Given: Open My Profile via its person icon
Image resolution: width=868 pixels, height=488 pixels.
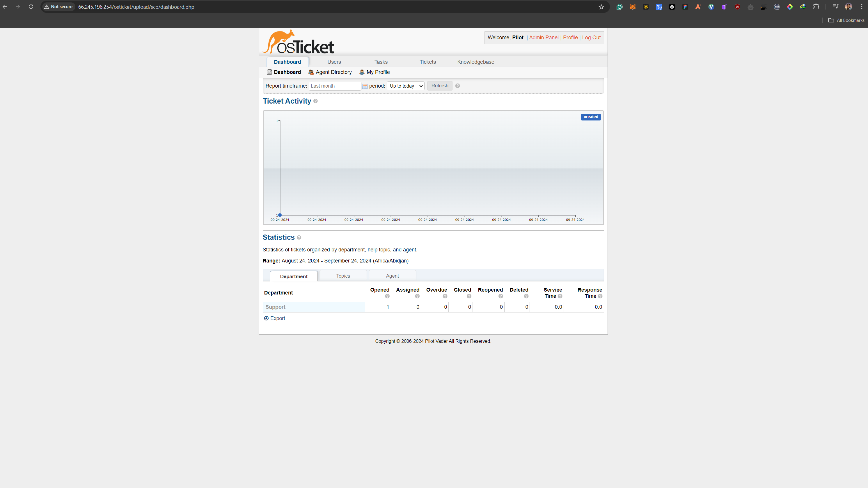Looking at the screenshot, I should point(362,72).
